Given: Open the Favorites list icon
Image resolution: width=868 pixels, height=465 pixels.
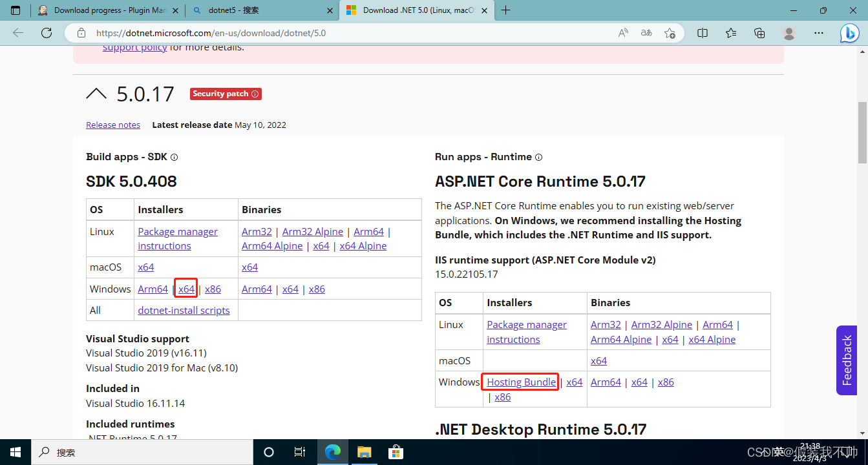Looking at the screenshot, I should pos(731,33).
